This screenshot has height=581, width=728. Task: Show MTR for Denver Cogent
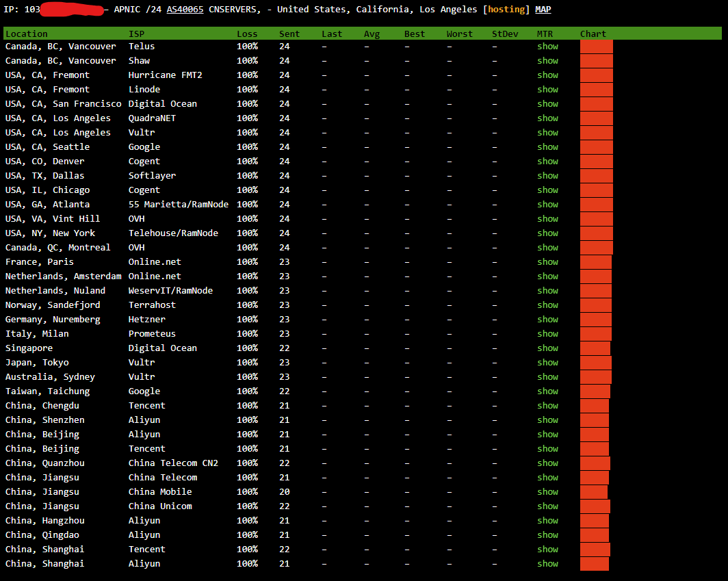click(548, 162)
